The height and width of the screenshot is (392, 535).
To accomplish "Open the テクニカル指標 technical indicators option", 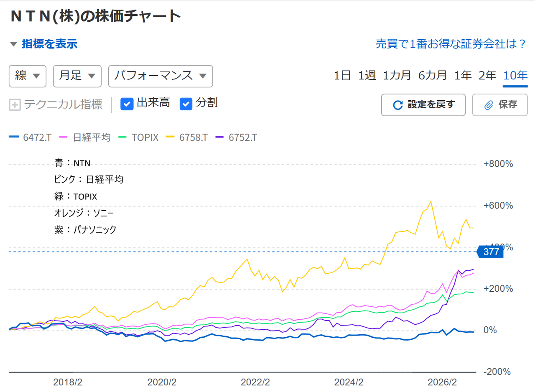I will pyautogui.click(x=56, y=104).
